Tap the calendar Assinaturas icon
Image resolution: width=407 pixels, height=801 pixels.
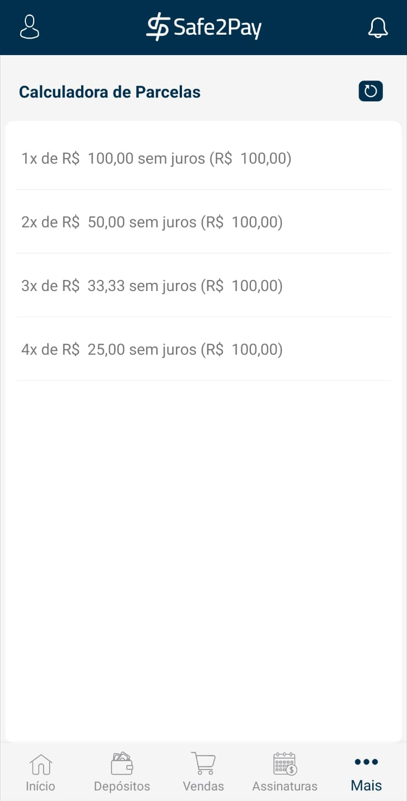285,764
